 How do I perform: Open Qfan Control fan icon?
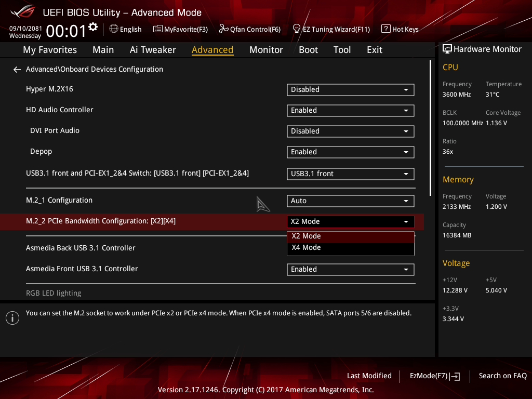pos(223,29)
